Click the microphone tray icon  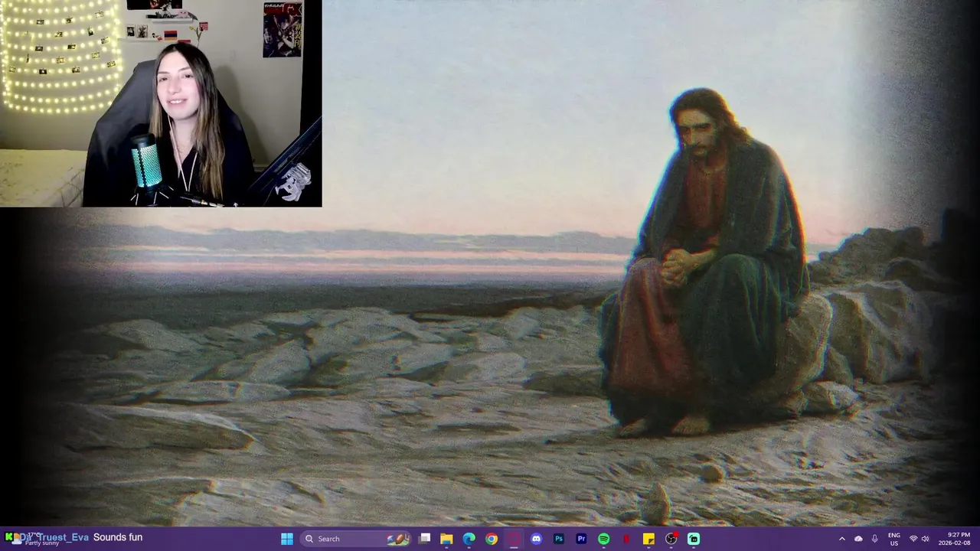coord(874,539)
